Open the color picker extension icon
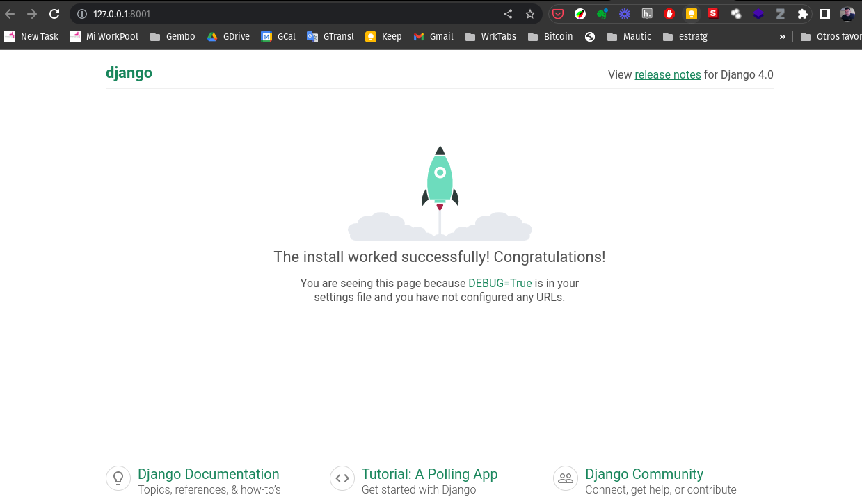 coord(580,14)
